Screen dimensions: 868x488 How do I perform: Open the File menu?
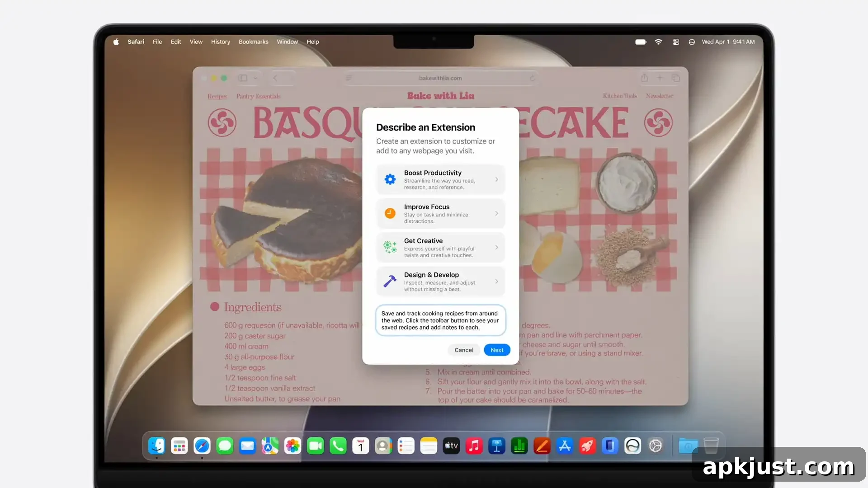[157, 42]
